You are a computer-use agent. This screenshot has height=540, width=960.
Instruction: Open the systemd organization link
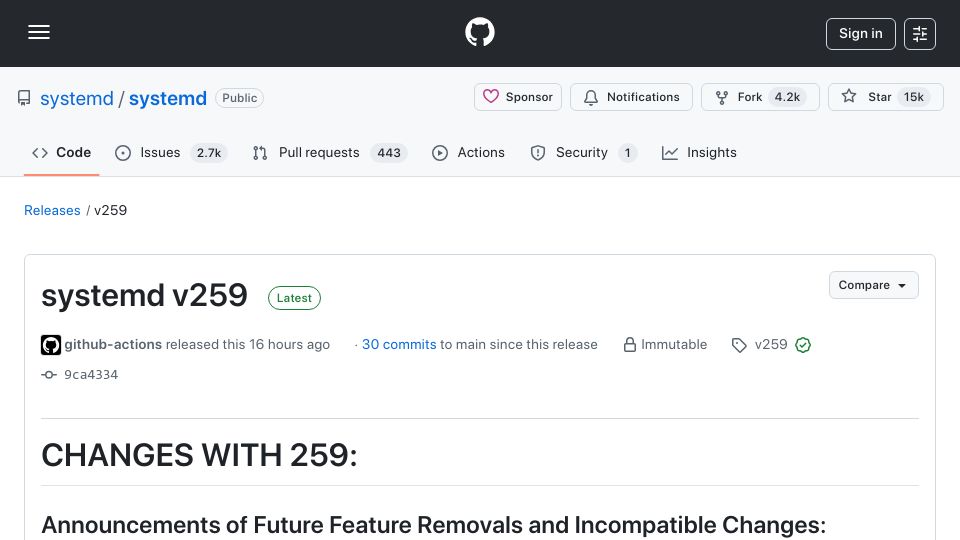coord(77,98)
